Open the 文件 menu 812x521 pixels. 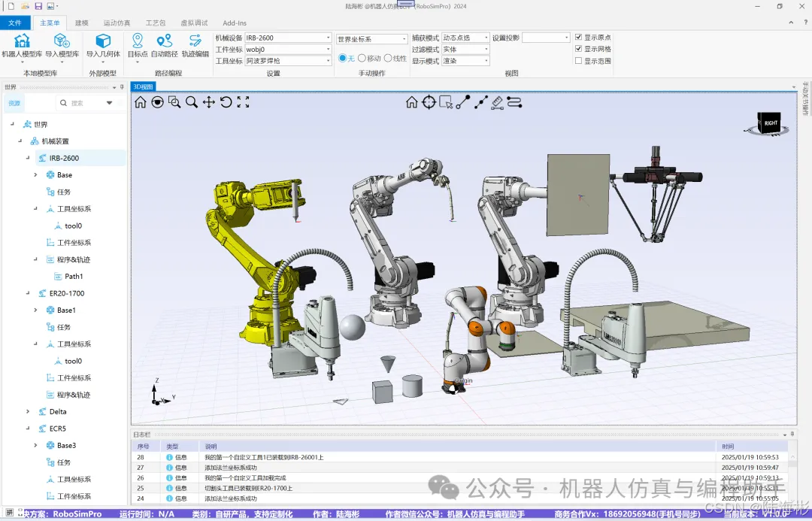(x=15, y=23)
